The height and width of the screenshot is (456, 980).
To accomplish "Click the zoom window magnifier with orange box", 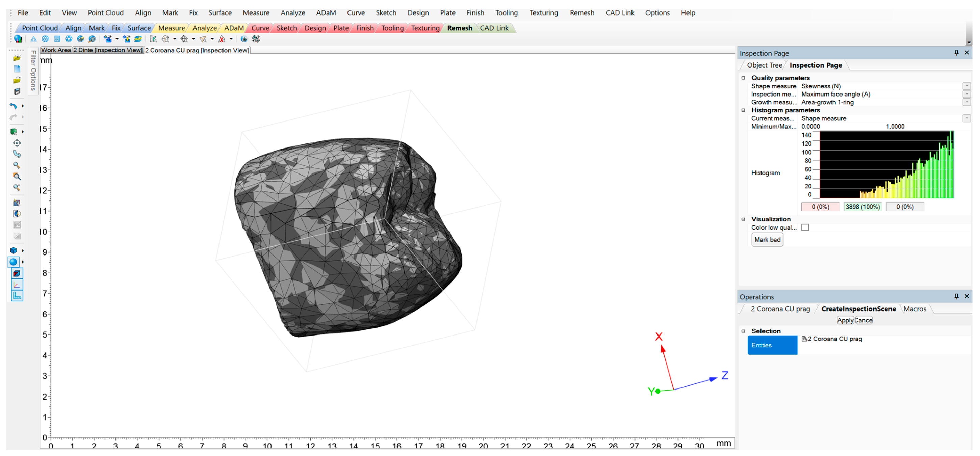I will 17,177.
